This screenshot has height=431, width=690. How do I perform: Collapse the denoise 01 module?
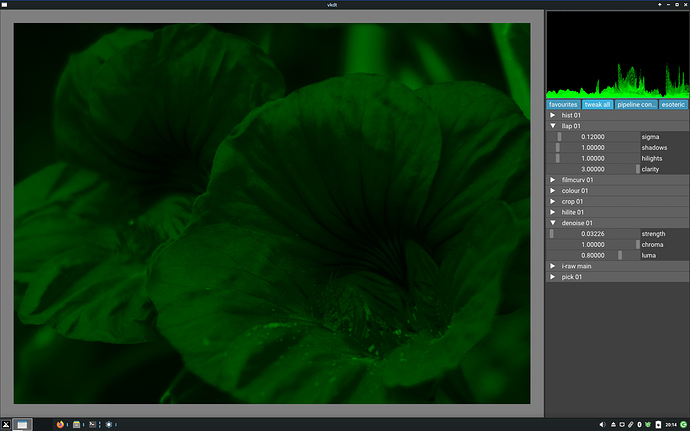point(552,223)
